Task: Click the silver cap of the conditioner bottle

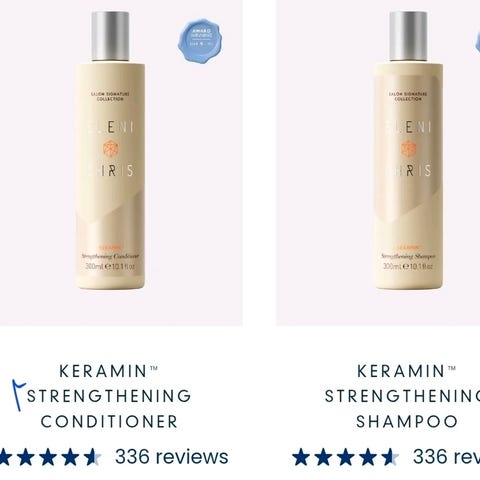Action: 110,36
